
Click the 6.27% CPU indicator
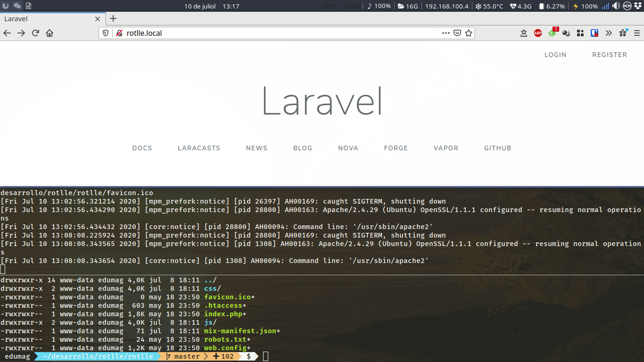[552, 6]
